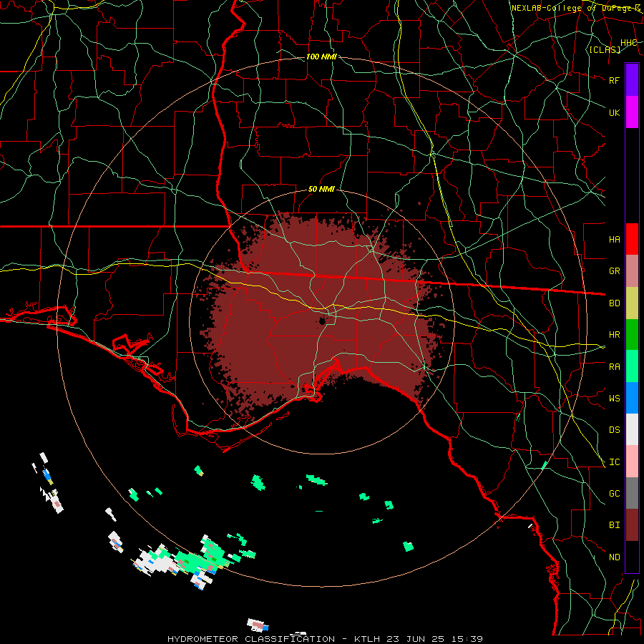The width and height of the screenshot is (644, 644).
Task: Click the WS blue legend swatch
Action: point(632,398)
